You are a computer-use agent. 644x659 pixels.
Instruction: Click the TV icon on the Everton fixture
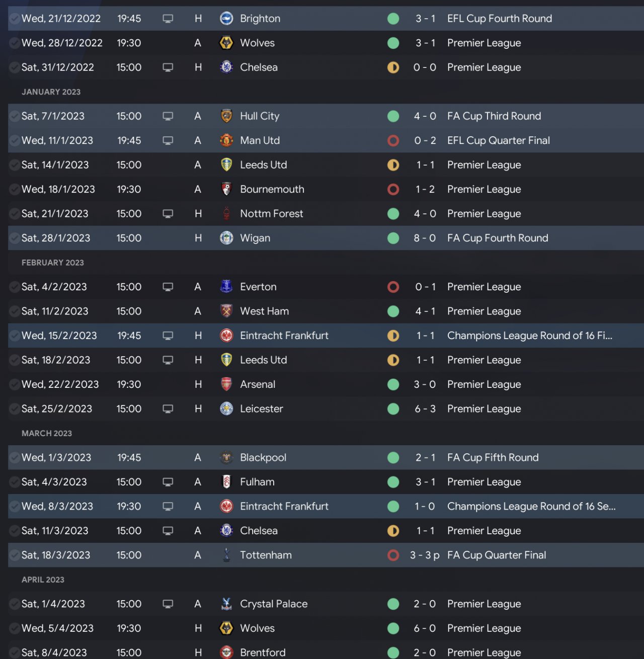tap(168, 287)
